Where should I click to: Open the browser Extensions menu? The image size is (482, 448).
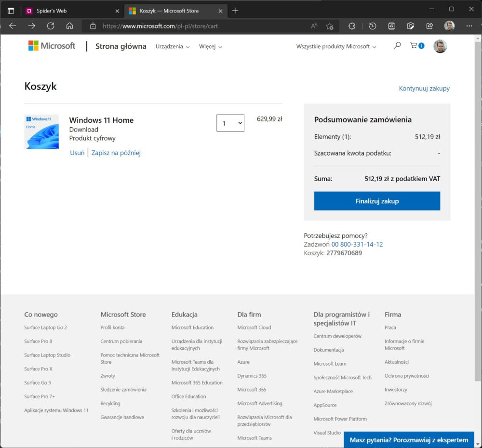tap(352, 26)
